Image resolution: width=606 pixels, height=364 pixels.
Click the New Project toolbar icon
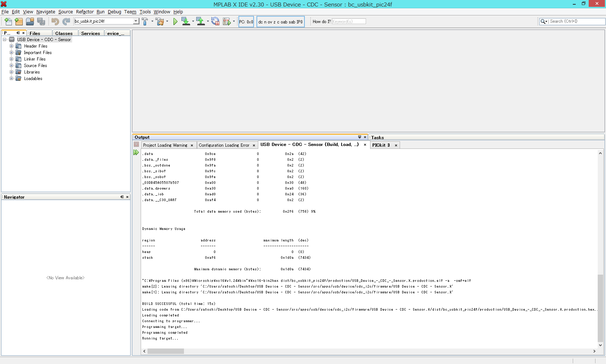tap(19, 22)
